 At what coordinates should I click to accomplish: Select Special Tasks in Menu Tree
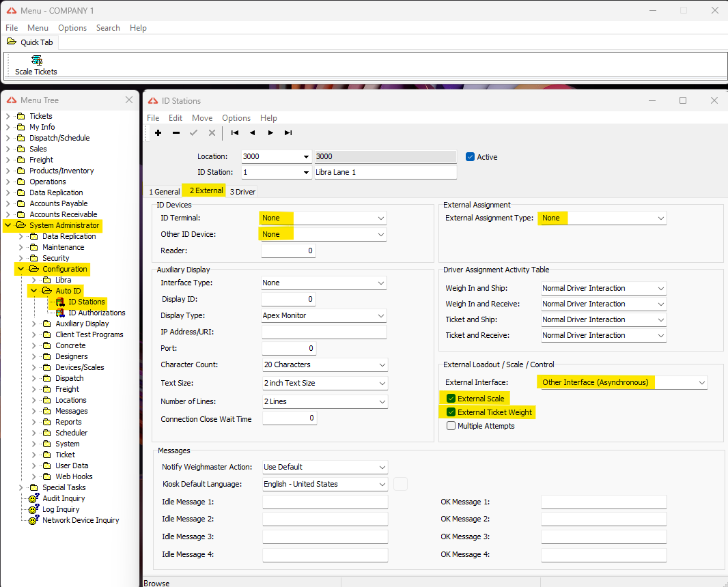pyautogui.click(x=64, y=488)
